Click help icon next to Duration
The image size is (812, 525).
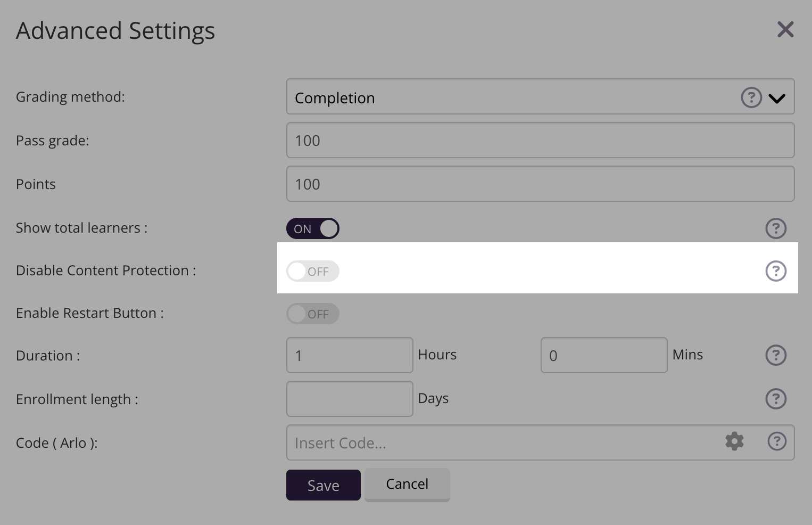coord(775,355)
